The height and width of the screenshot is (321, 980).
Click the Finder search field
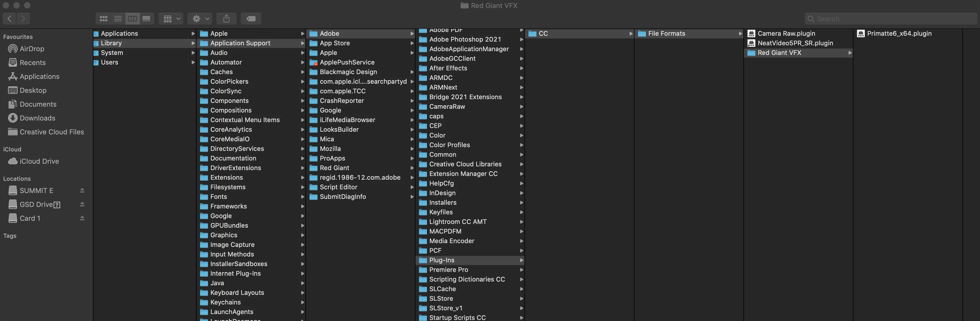890,19
